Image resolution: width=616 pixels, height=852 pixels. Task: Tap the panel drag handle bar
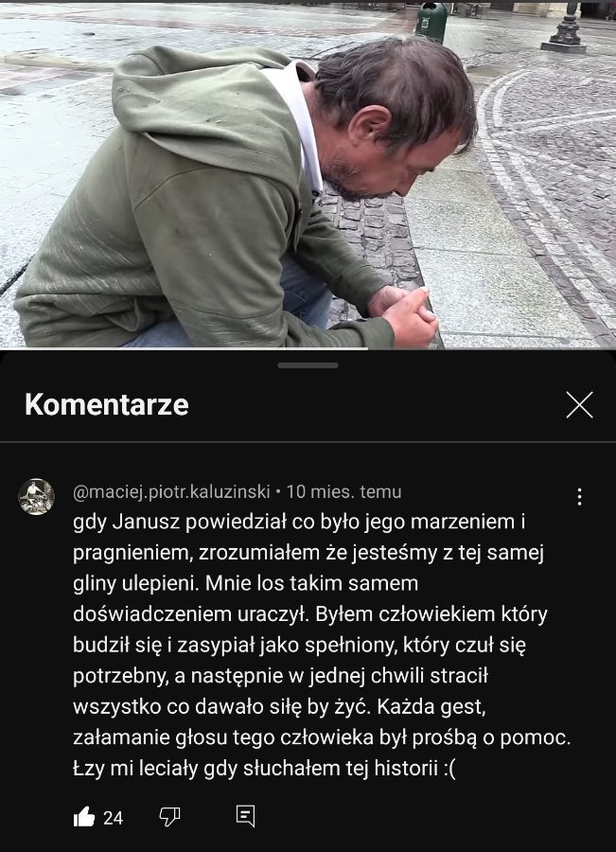pos(308,365)
